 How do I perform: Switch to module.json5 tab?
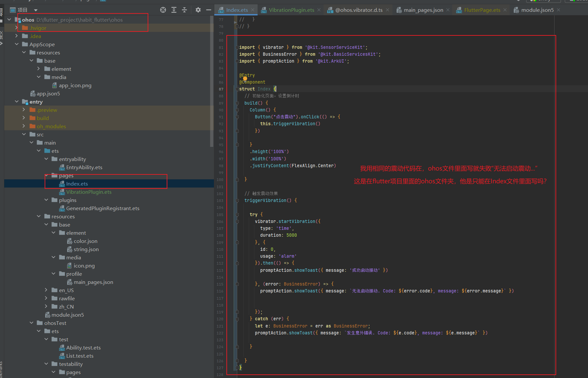(537, 10)
